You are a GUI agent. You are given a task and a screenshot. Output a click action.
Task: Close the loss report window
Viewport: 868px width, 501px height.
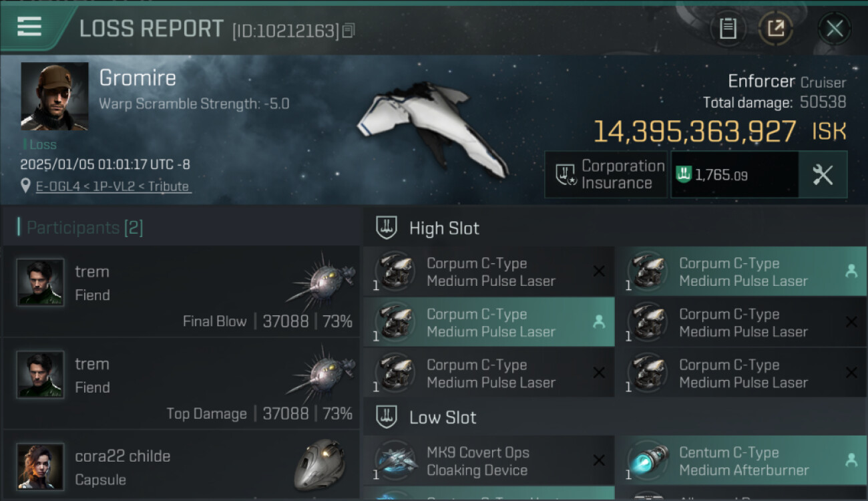coord(834,28)
